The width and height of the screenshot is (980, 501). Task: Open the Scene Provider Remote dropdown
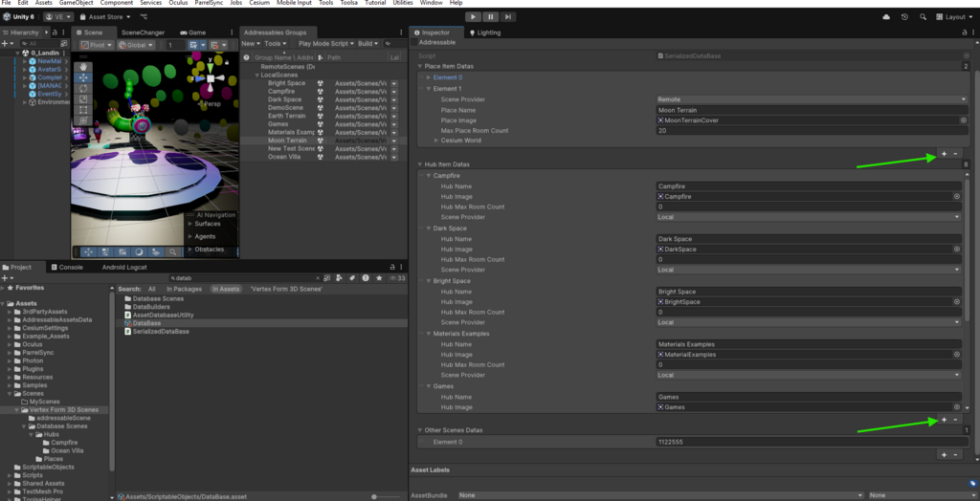[809, 99]
